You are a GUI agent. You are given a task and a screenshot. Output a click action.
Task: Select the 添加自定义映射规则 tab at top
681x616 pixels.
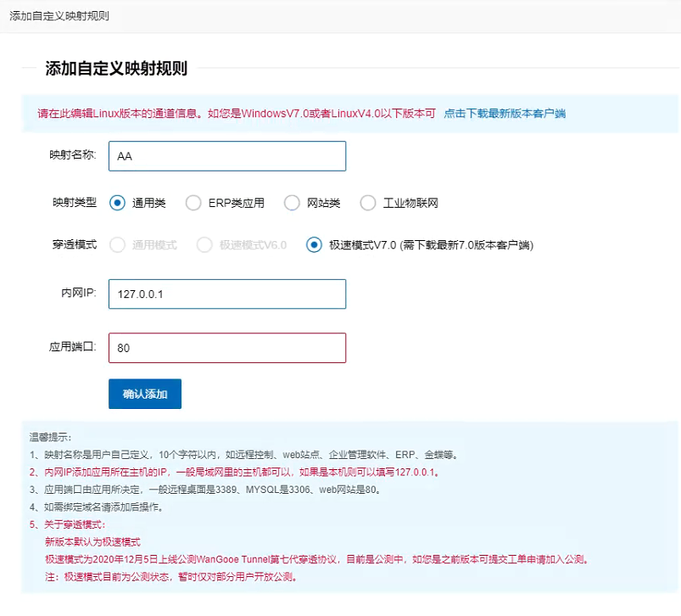[x=59, y=15]
